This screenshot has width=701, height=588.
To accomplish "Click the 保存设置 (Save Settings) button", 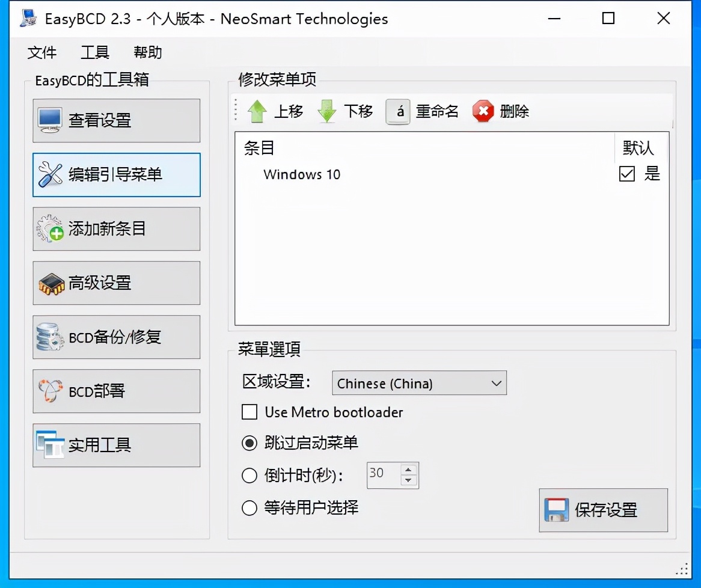I will pyautogui.click(x=603, y=510).
